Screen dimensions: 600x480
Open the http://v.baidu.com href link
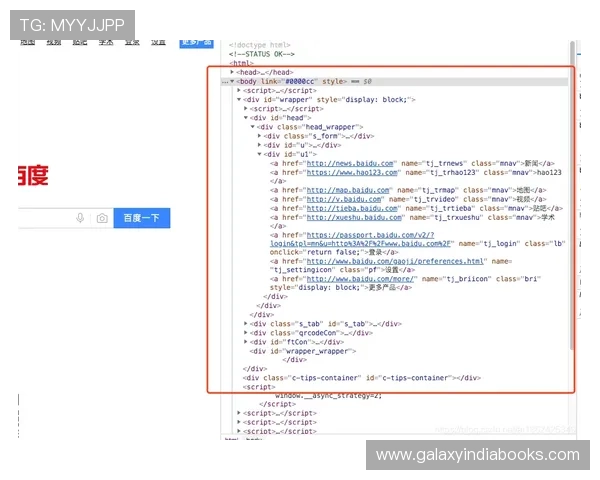tap(344, 199)
